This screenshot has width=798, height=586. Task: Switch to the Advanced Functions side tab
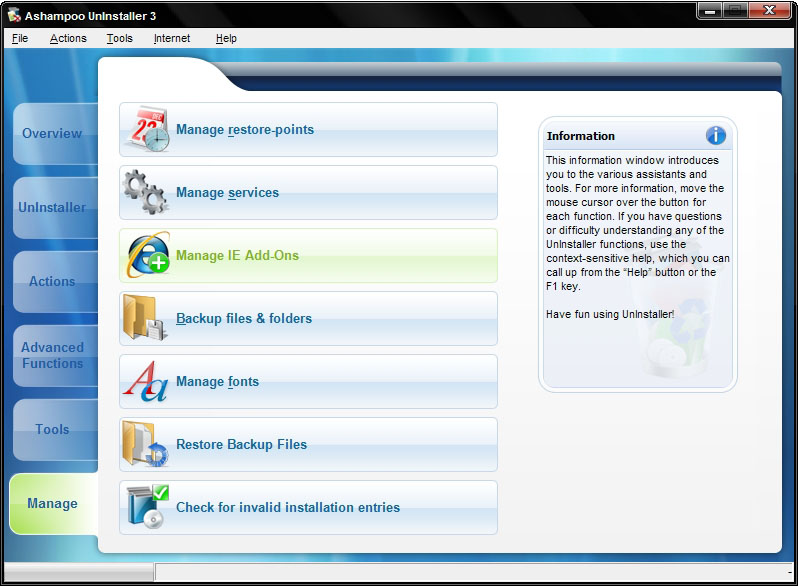pos(55,355)
